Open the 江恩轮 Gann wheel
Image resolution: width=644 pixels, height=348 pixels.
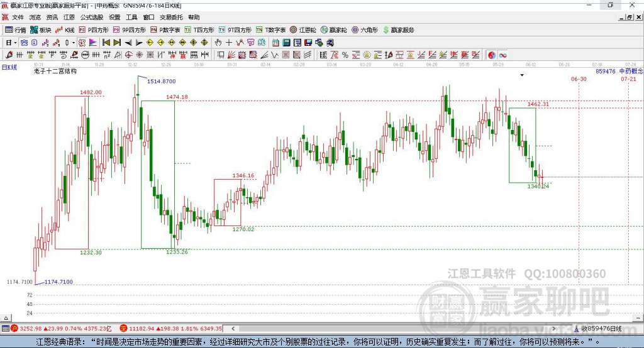[x=303, y=30]
